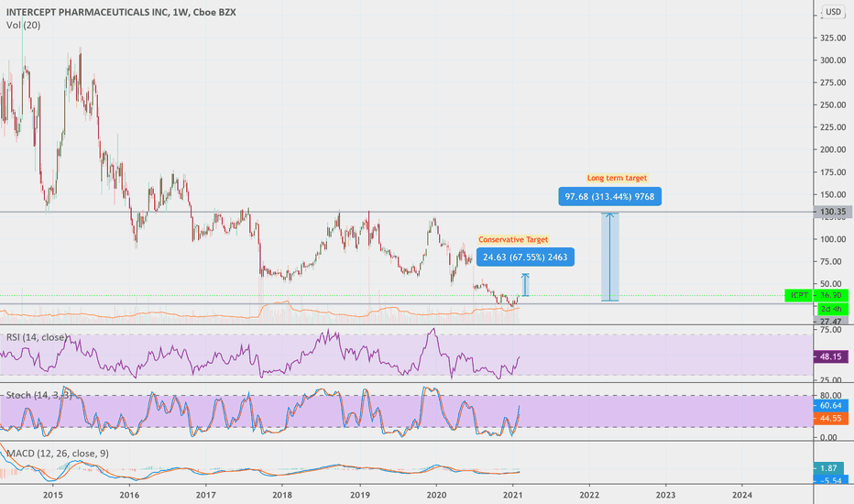Click the 300.00 price scale label

point(833,60)
